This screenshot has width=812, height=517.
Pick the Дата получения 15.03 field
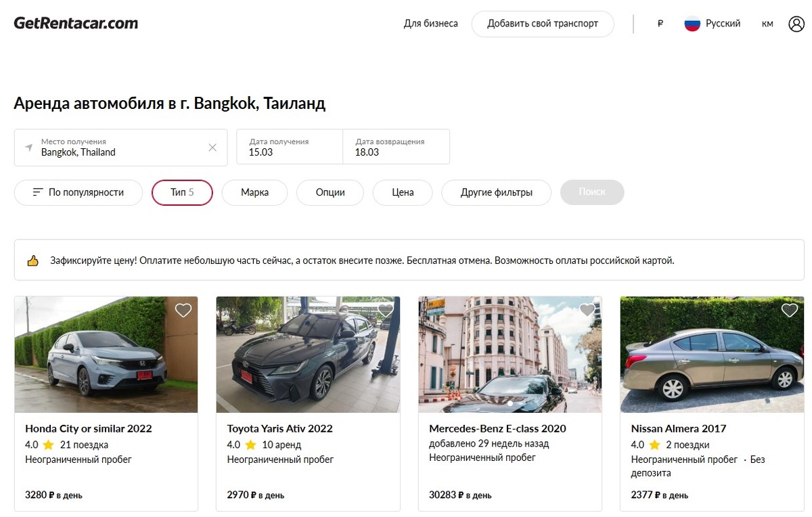click(290, 147)
